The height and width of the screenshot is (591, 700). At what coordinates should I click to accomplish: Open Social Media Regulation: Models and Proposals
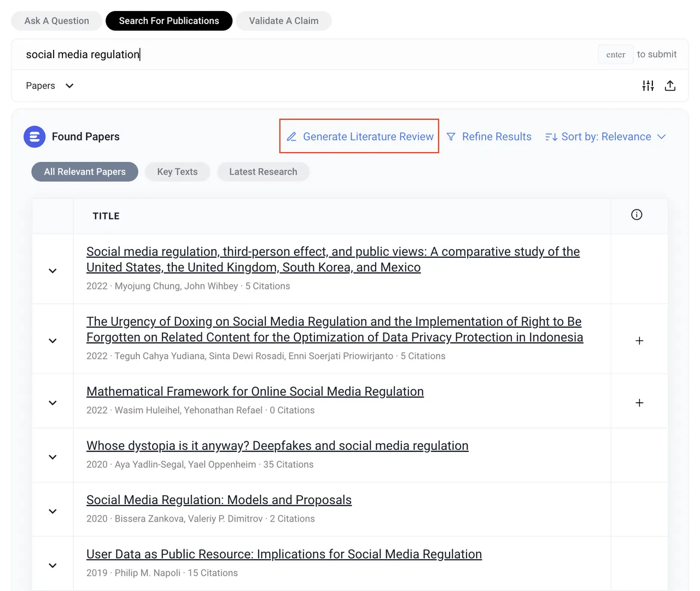pos(219,500)
